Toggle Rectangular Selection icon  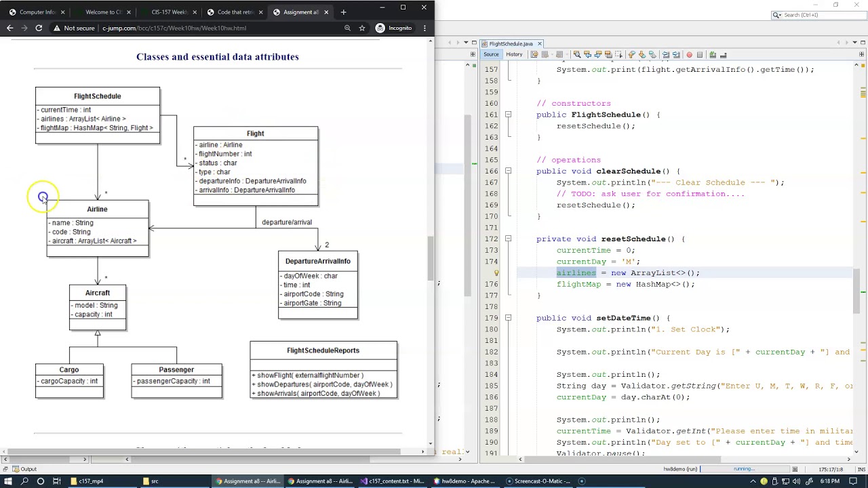[618, 54]
